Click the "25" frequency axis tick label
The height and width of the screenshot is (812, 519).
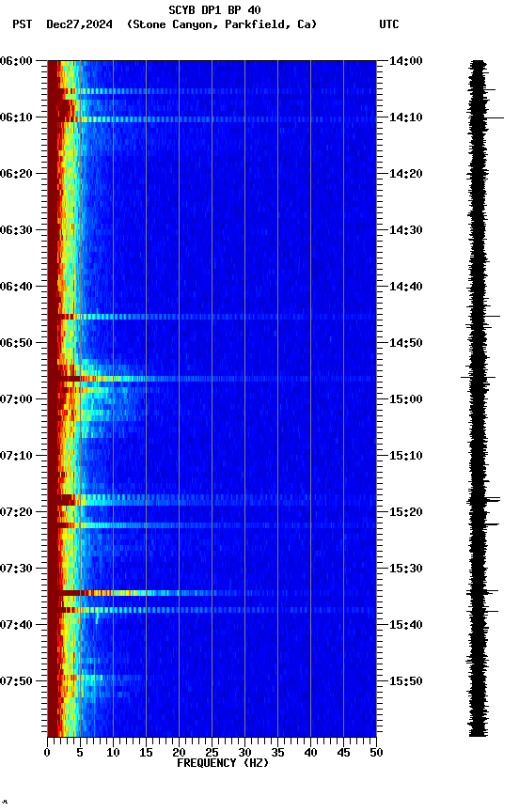(x=212, y=753)
